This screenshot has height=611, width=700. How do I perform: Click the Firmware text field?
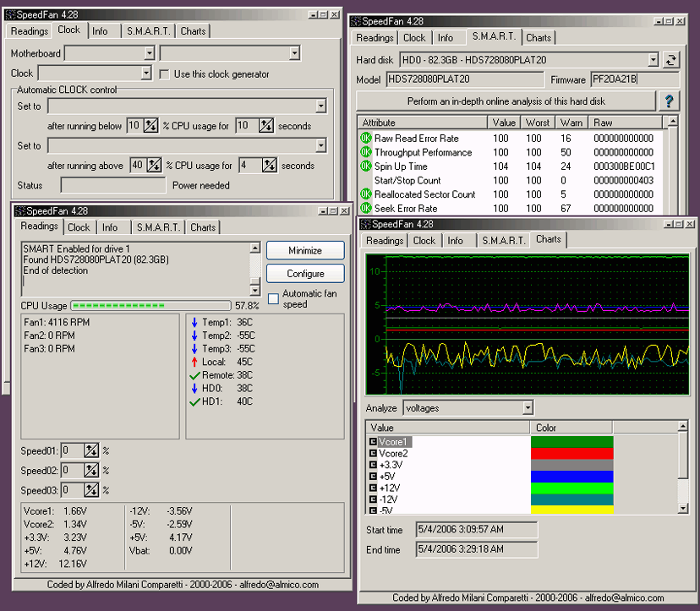click(x=635, y=79)
